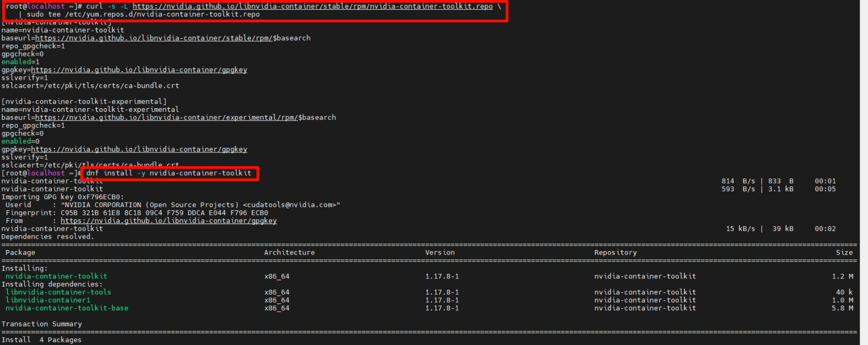The image size is (868, 345).
Task: Click the '00:05' elapsed time
Action: pyautogui.click(x=825, y=189)
